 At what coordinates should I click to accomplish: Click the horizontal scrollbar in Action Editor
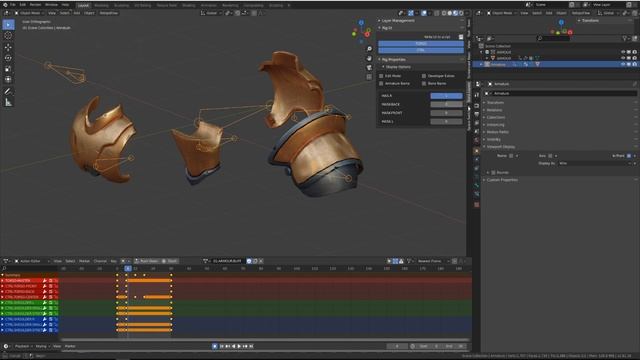[x=265, y=340]
